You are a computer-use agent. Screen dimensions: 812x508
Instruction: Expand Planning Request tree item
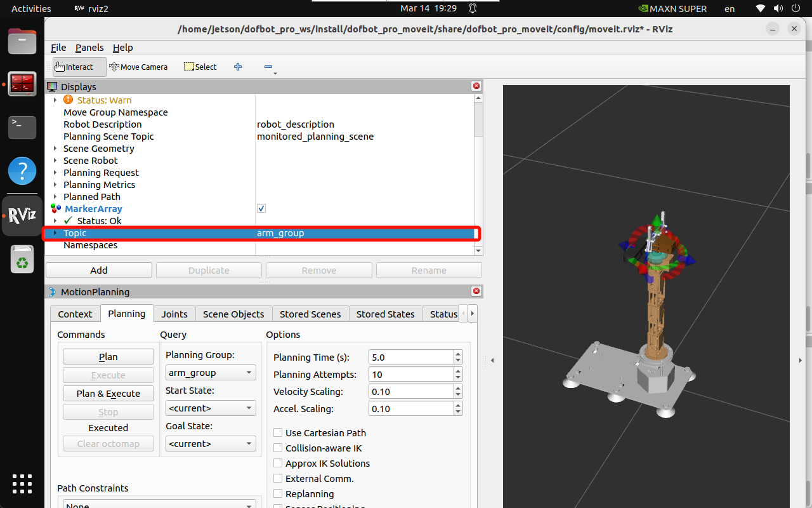click(x=55, y=173)
